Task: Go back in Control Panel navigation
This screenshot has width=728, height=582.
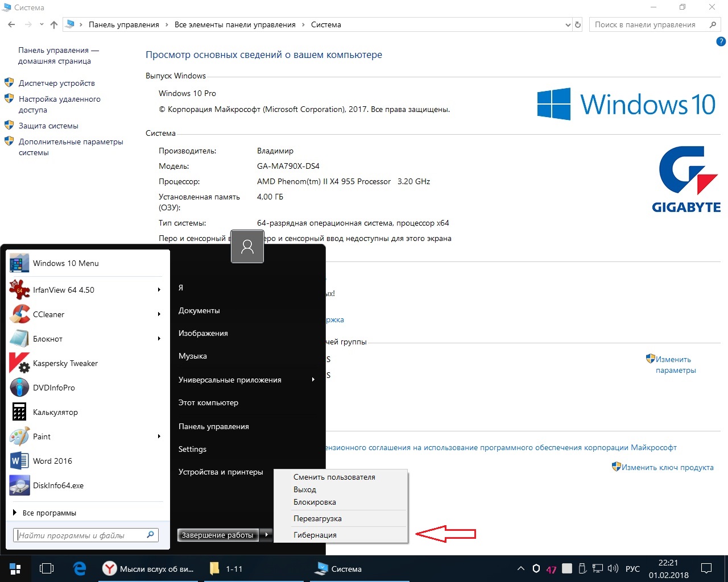Action: coord(11,24)
